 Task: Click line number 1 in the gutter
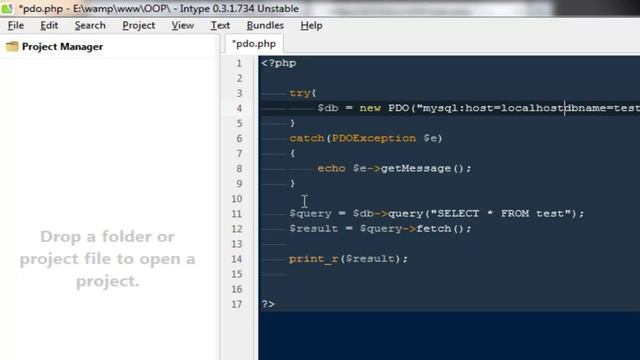239,63
